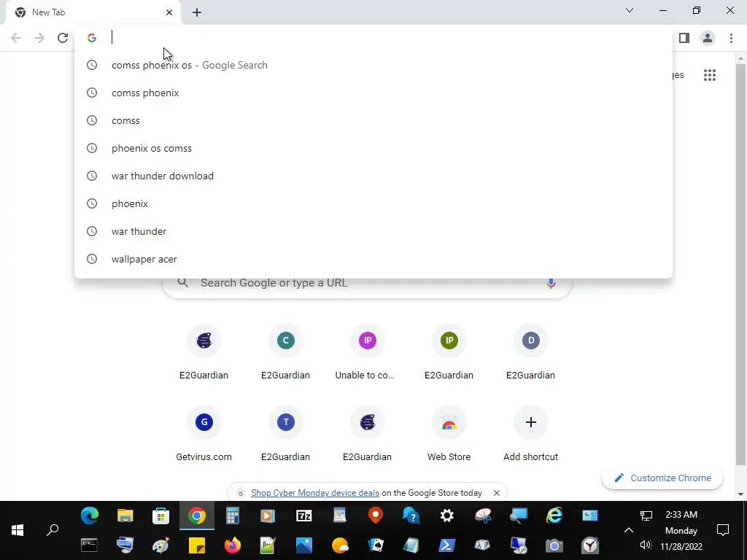
Task: Open Chrome's side panel
Action: (x=684, y=38)
